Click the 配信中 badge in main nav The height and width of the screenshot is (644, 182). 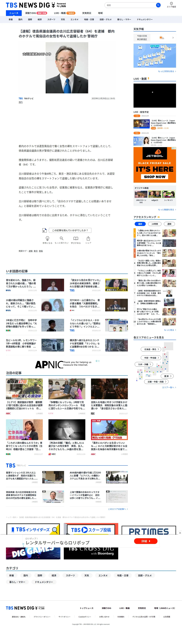point(71,13)
